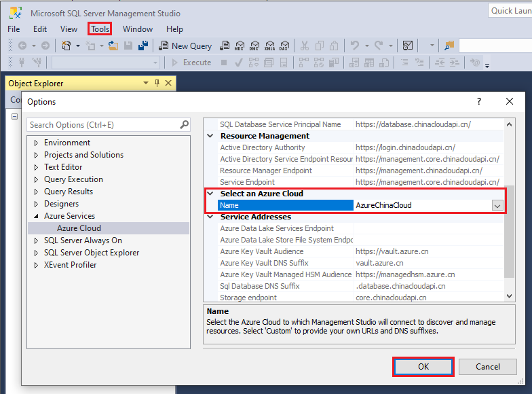Collapse the Object Explorer tree root node
532x394 pixels.
[x=15, y=117]
